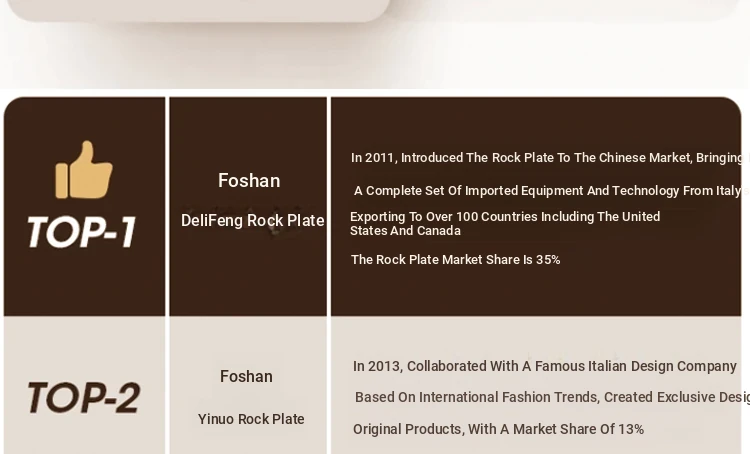Click the Foshan text in TOP-2 row
Screen dimensions: 750x454
[246, 376]
